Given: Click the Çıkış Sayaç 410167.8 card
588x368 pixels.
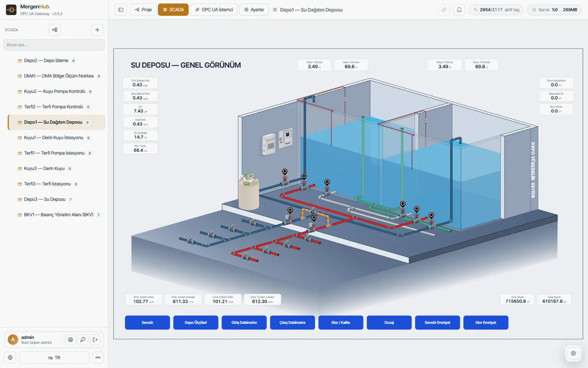Looking at the screenshot, I should pyautogui.click(x=554, y=299).
